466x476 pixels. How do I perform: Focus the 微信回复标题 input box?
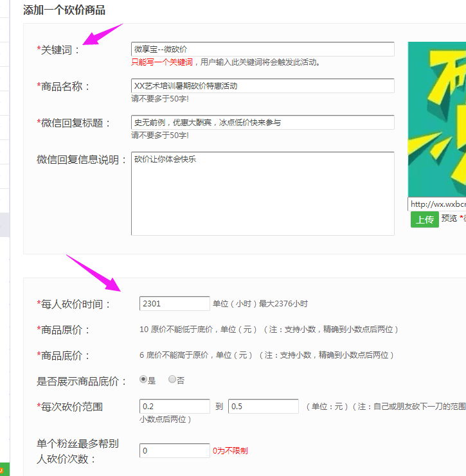263,122
